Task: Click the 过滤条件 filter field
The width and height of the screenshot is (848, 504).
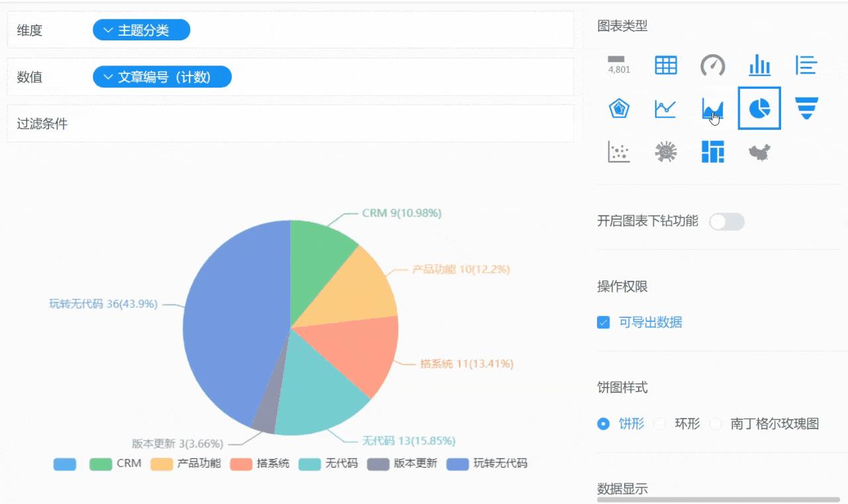Action: (290, 124)
